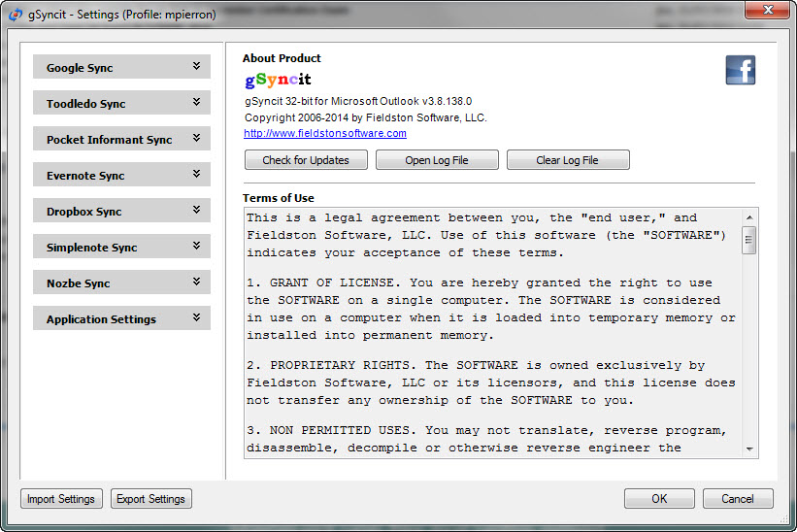Viewport: 797px width, 532px height.
Task: Select the Google Sync section label
Action: (x=80, y=68)
